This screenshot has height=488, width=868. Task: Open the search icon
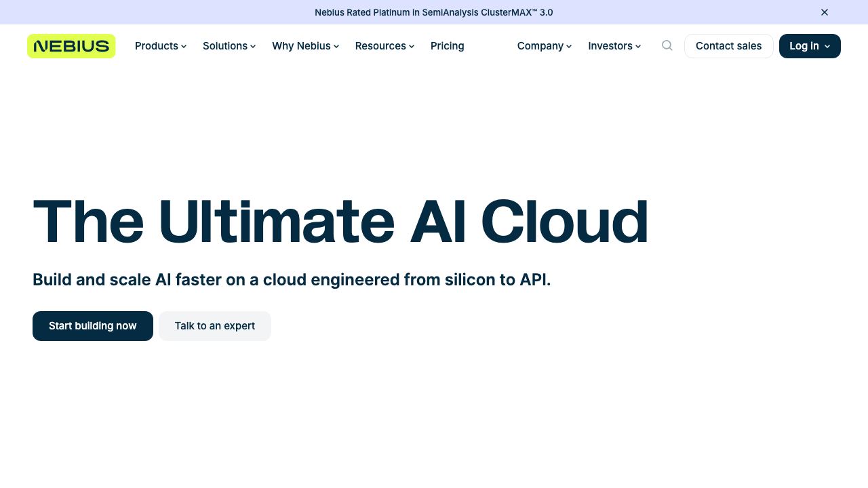click(667, 45)
